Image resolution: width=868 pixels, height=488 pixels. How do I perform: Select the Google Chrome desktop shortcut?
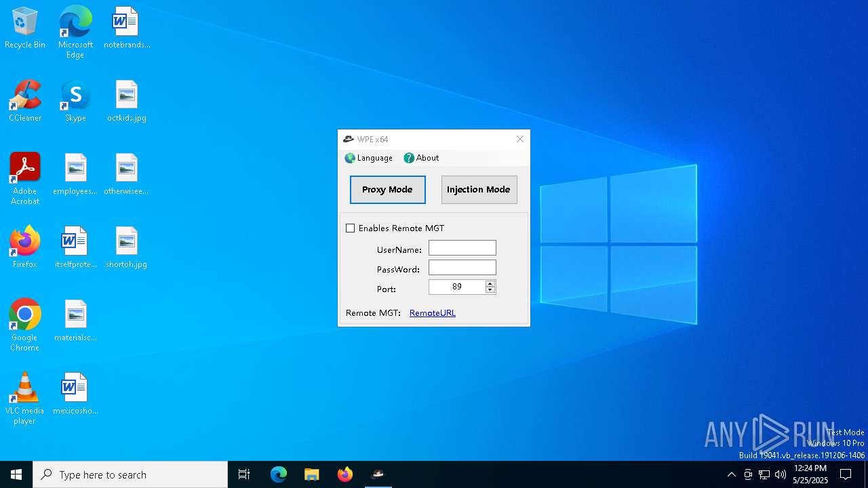point(25,325)
